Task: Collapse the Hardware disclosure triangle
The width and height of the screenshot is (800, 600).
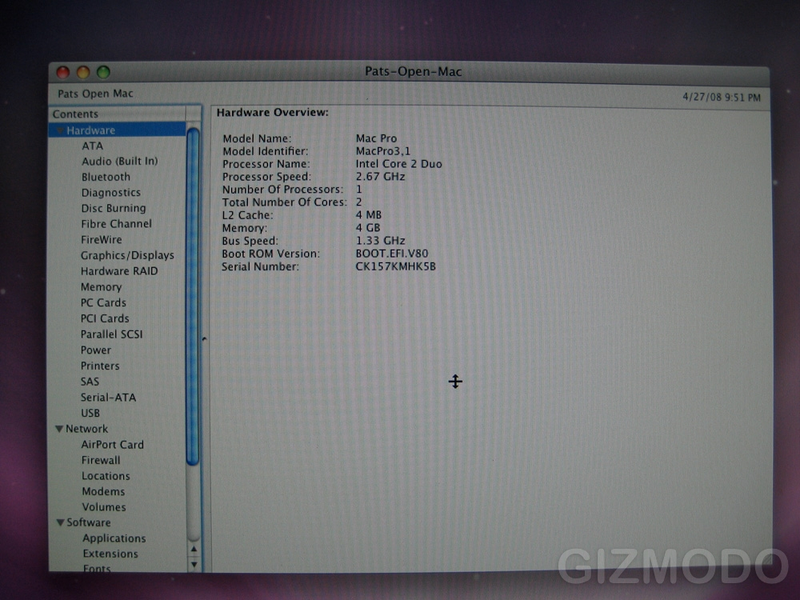Action: coord(60,131)
